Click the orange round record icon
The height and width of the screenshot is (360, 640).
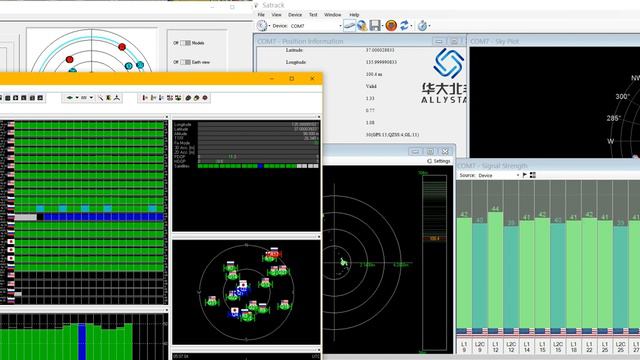391,26
